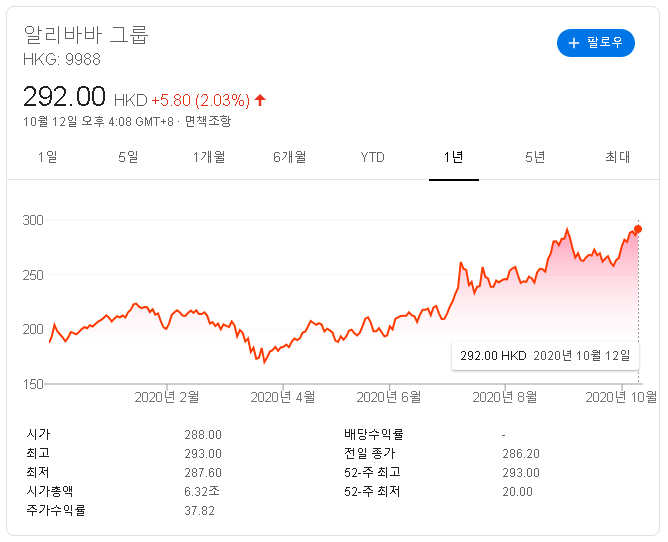Viewport: 668px width, 542px height.
Task: Click the 292.00 current price
Action: tap(64, 96)
